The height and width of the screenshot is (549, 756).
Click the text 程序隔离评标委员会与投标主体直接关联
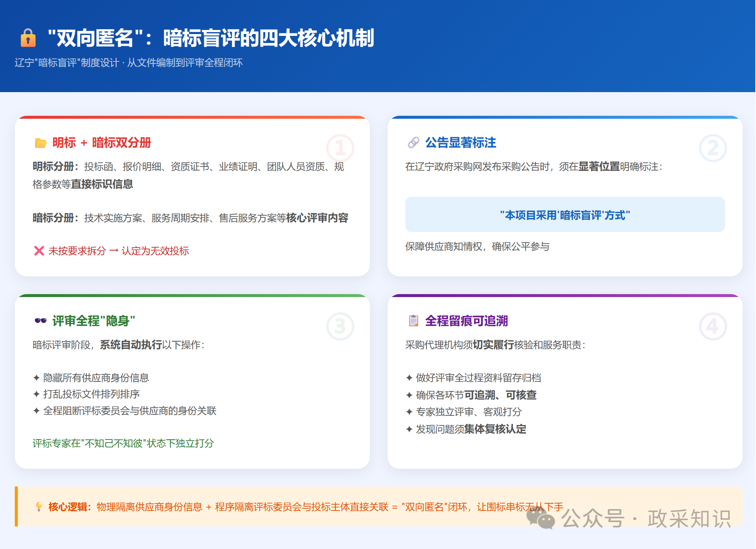tap(302, 507)
